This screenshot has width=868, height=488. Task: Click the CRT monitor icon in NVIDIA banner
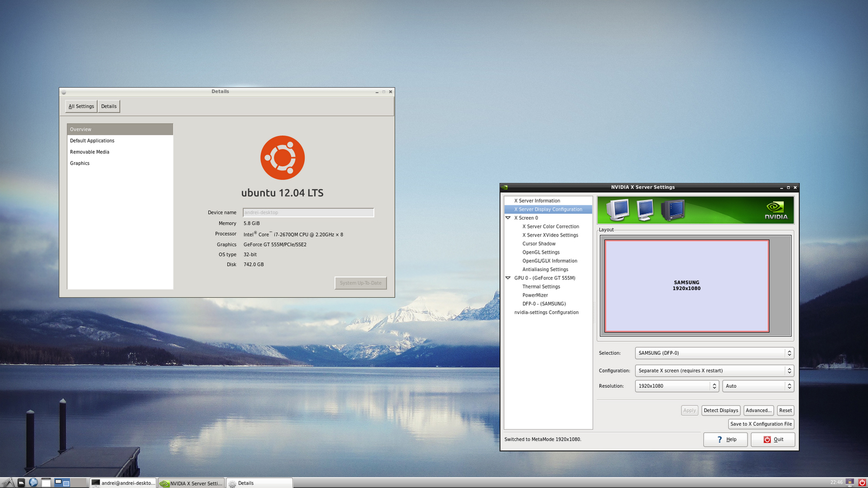coord(617,210)
